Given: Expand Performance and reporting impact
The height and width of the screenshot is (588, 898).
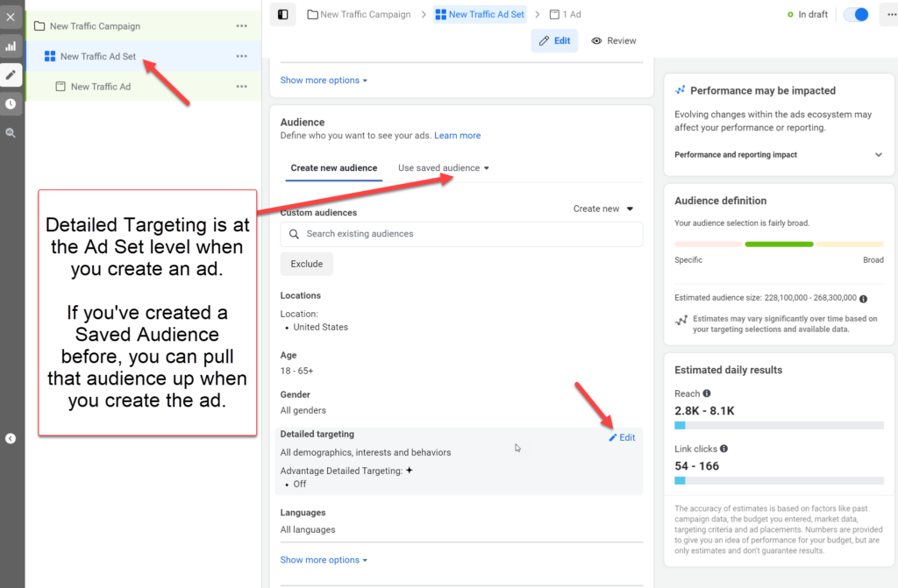Looking at the screenshot, I should 779,154.
